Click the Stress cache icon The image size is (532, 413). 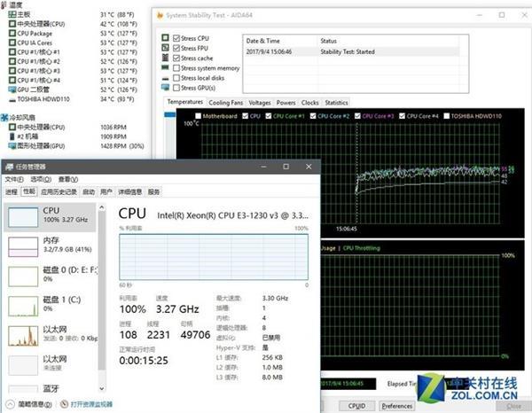(165, 58)
